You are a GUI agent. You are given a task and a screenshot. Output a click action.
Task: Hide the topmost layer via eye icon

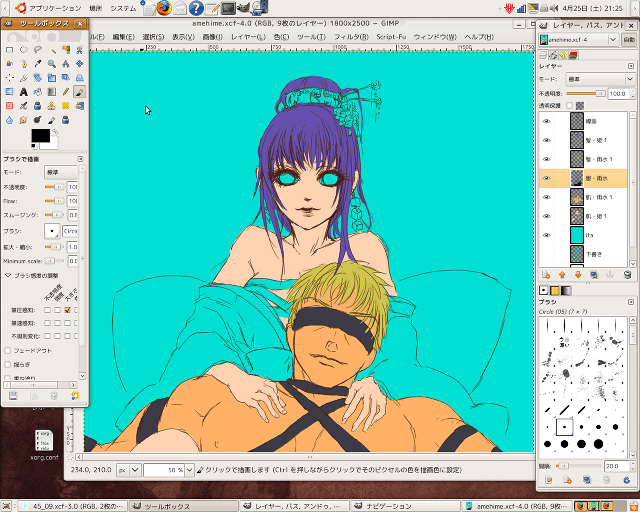pyautogui.click(x=547, y=121)
